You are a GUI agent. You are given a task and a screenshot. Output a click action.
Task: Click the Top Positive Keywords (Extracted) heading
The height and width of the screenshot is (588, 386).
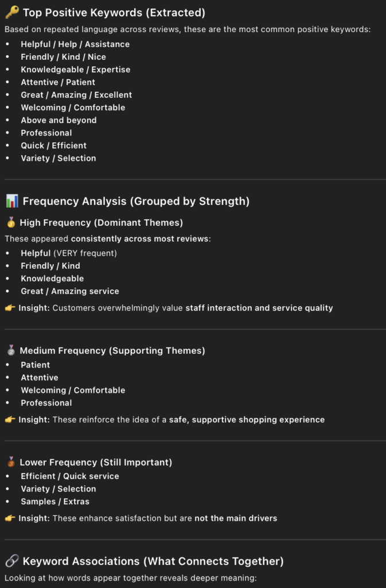[114, 13]
